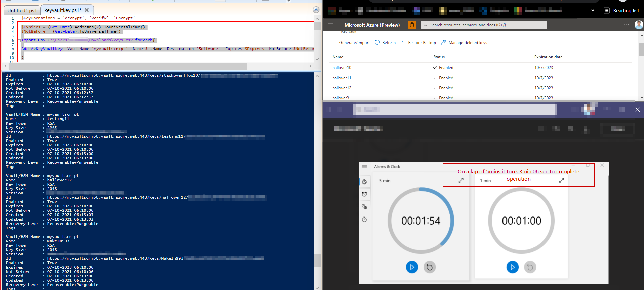The width and height of the screenshot is (644, 290).
Task: Open Manage deleted keys
Action: pos(464,43)
